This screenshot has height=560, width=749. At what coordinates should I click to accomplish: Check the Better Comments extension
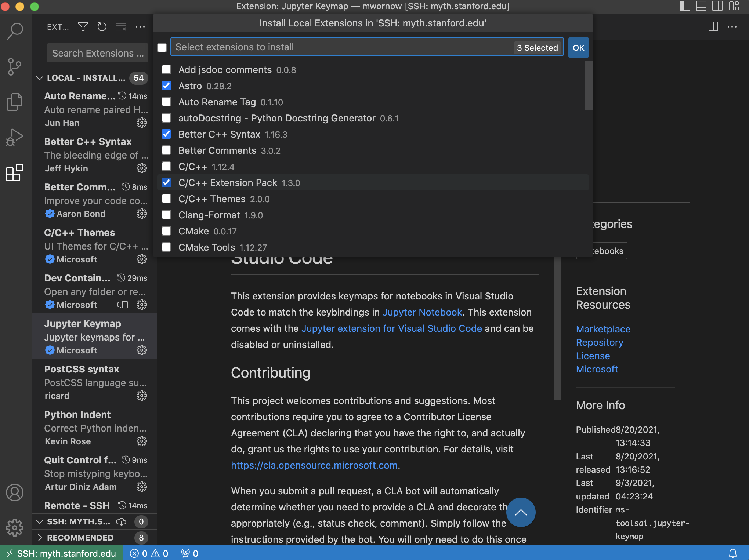[x=166, y=150]
